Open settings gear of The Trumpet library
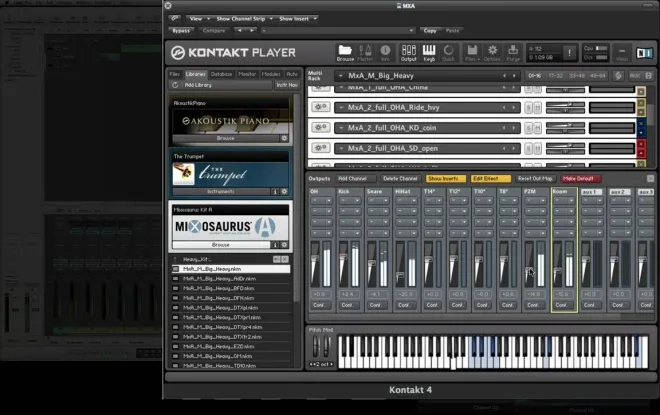Screen dimensions: 660x415 click(284, 192)
